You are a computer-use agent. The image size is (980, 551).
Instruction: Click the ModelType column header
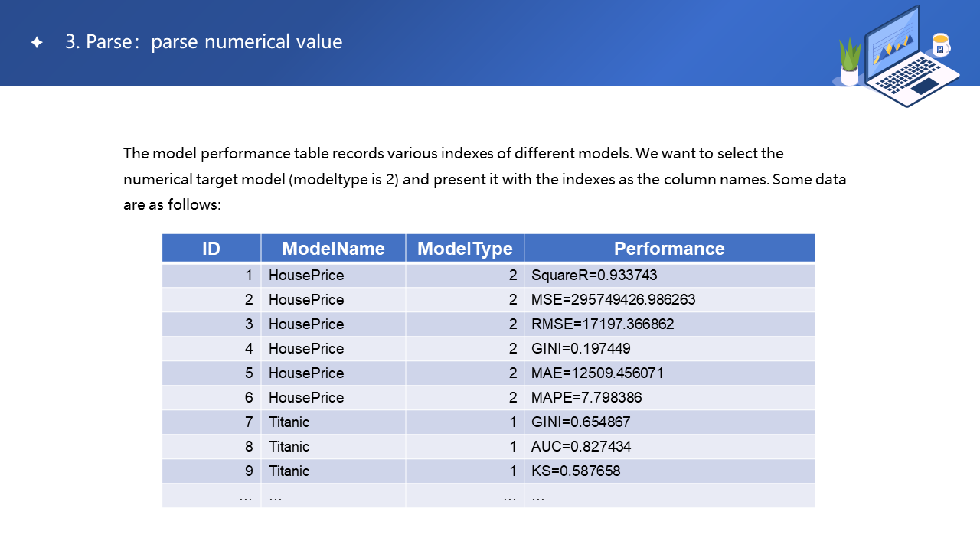click(x=465, y=249)
